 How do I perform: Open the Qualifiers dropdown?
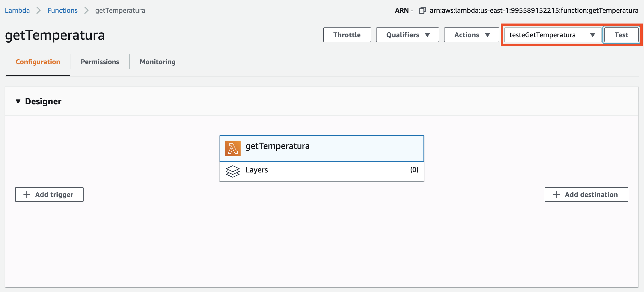407,35
